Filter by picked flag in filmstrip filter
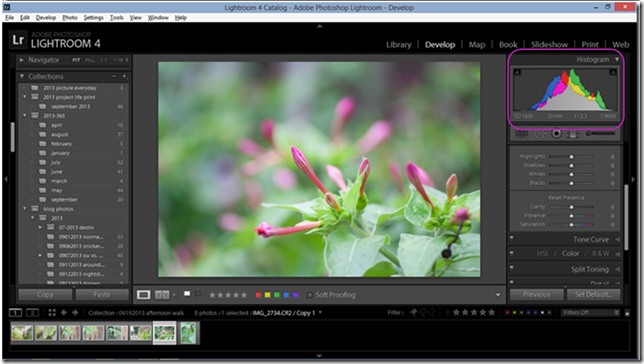The image size is (644, 364). pos(414,313)
